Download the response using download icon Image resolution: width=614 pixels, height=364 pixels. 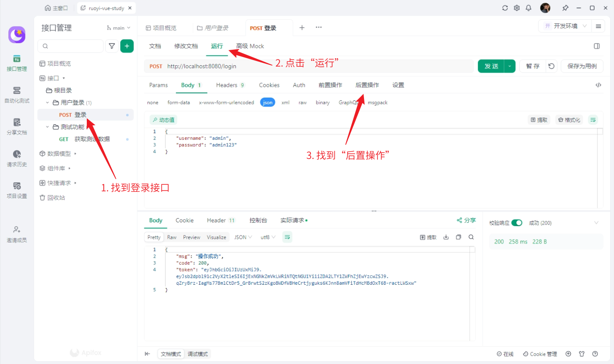[x=446, y=237]
